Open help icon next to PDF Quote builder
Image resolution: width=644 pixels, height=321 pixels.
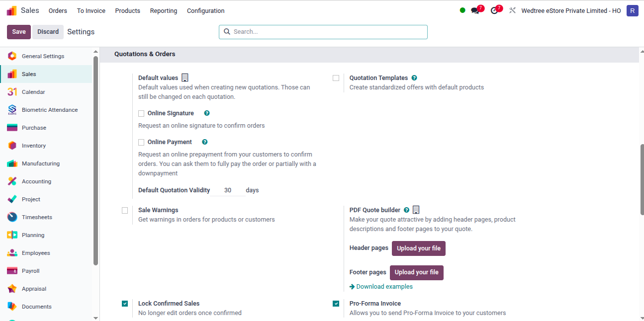pyautogui.click(x=406, y=210)
